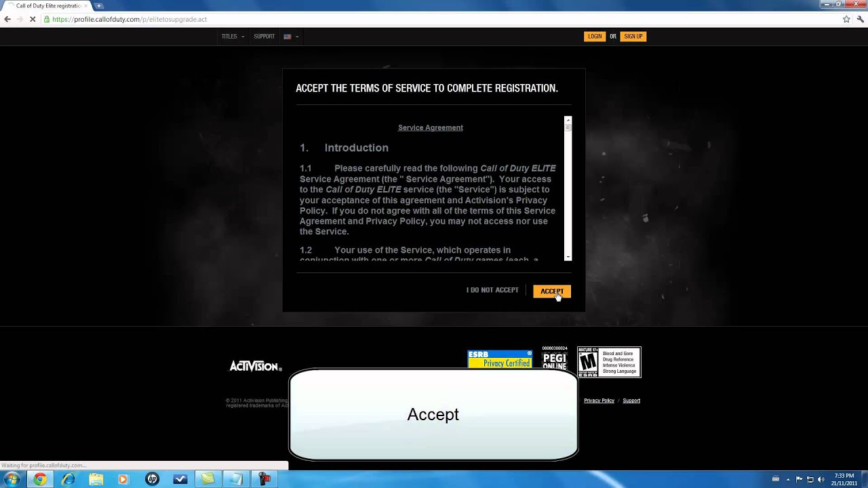Viewport: 868px width, 488px height.
Task: Show hidden tray icons arrow
Action: [x=789, y=479]
